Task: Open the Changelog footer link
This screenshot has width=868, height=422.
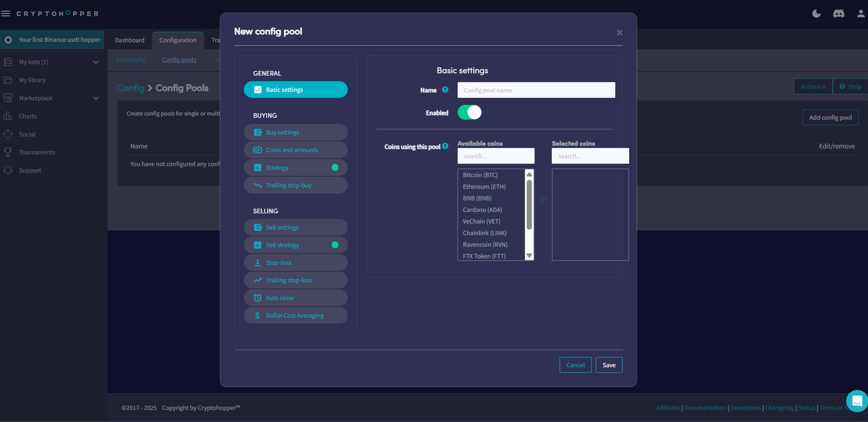Action: point(779,408)
